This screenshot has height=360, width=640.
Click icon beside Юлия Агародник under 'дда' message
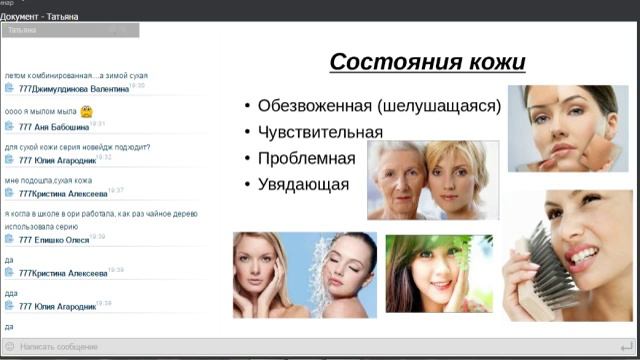pos(9,306)
